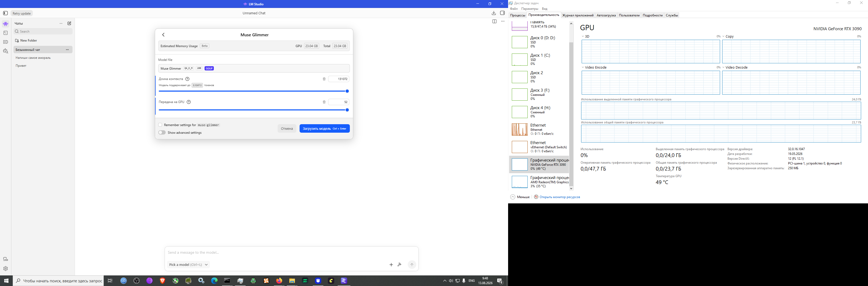
Task: Open the tools hammer icon in message box
Action: click(x=400, y=265)
